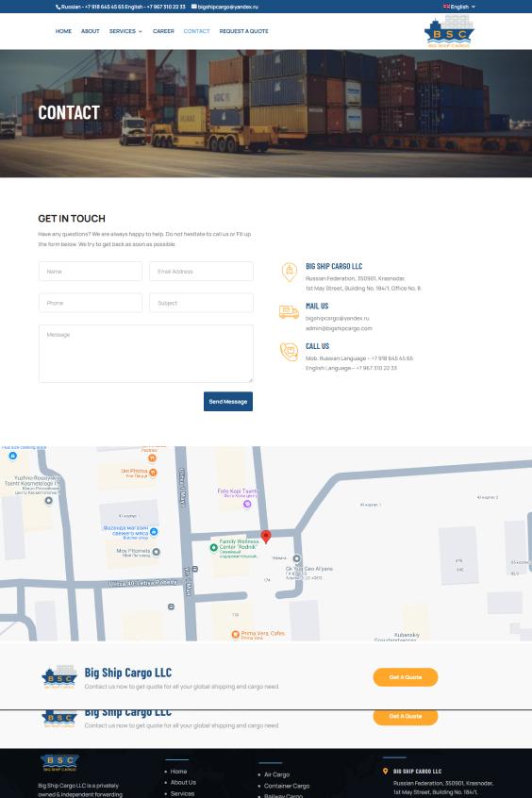The width and height of the screenshot is (532, 798).
Task: Click the grey Gk Yug Geo Al'yans marker
Action: click(x=297, y=558)
